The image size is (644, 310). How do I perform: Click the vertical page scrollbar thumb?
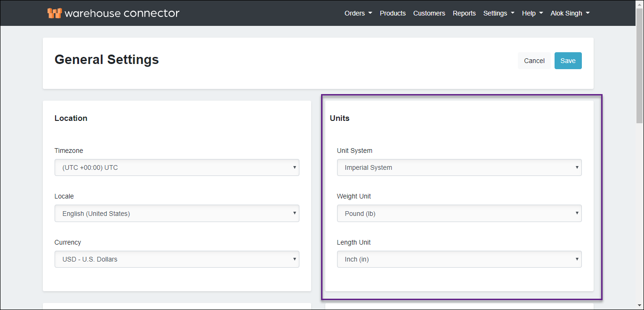[639, 66]
